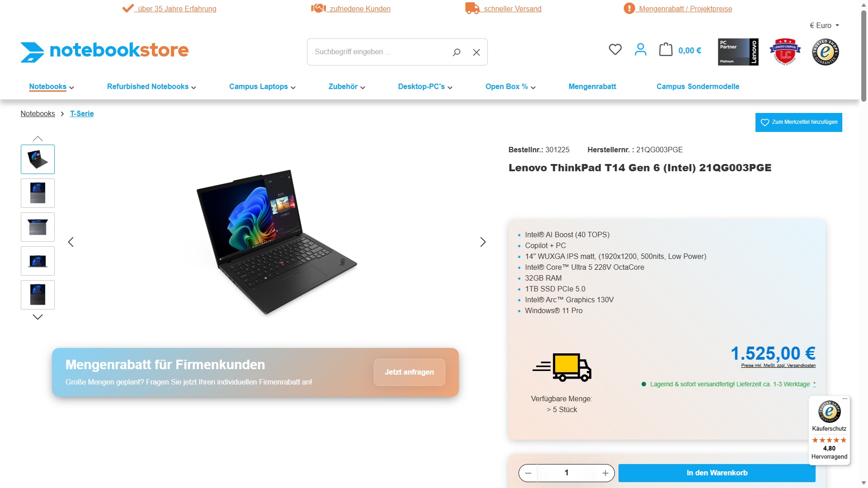This screenshot has width=868, height=488.
Task: Select the second laptop thumbnail
Action: (38, 193)
